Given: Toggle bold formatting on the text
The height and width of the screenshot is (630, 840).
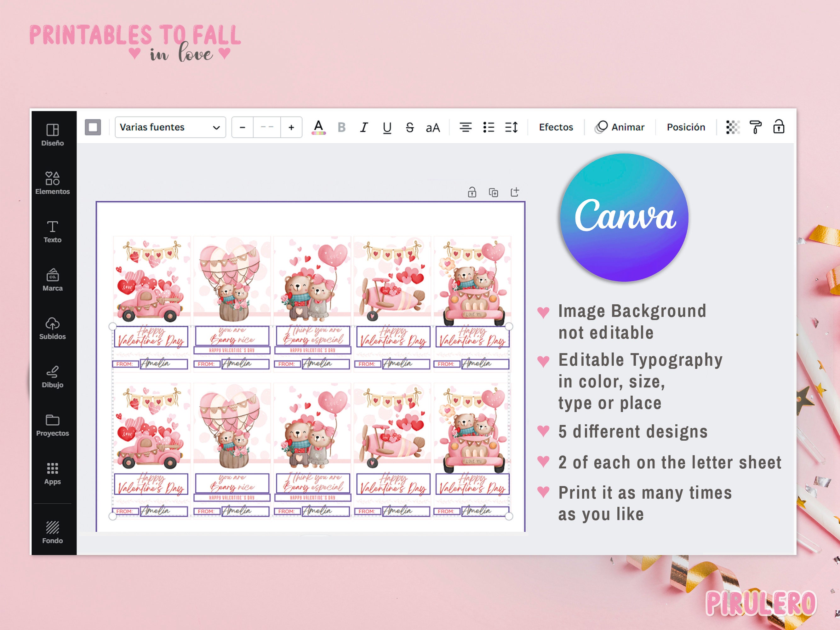Looking at the screenshot, I should tap(341, 128).
